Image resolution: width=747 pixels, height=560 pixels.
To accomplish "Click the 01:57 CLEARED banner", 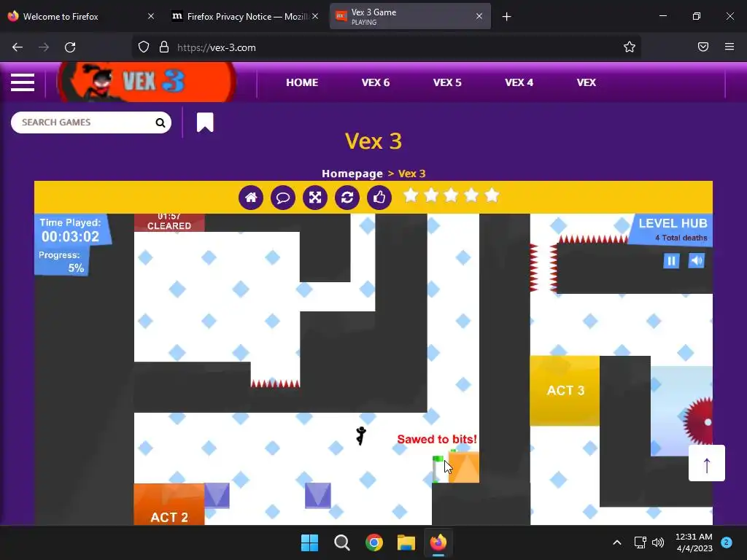I will pyautogui.click(x=169, y=222).
